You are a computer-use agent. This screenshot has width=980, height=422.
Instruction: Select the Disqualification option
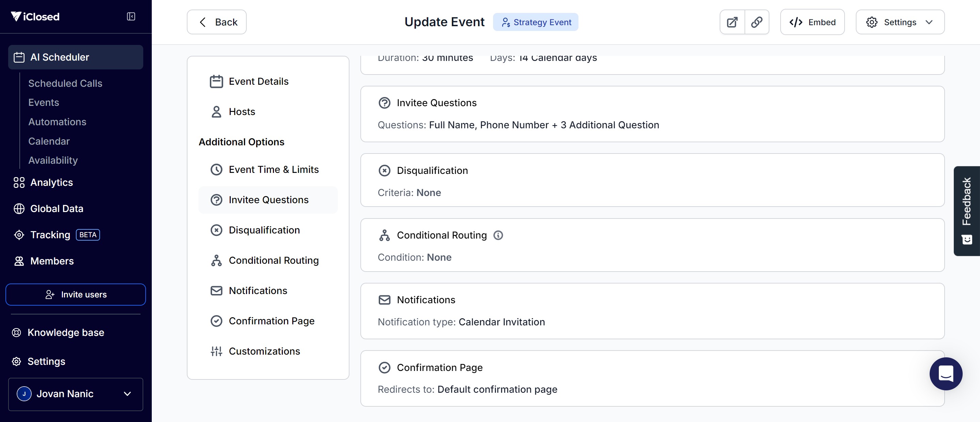[264, 230]
